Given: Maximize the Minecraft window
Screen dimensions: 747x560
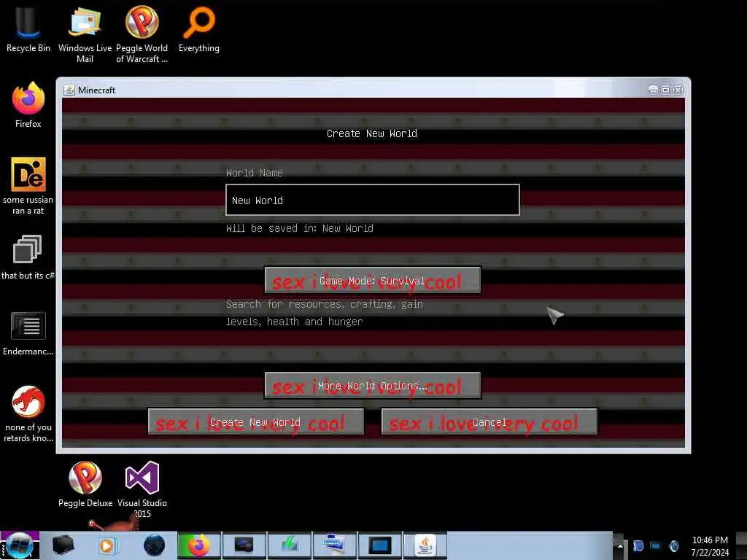Looking at the screenshot, I should tap(665, 90).
